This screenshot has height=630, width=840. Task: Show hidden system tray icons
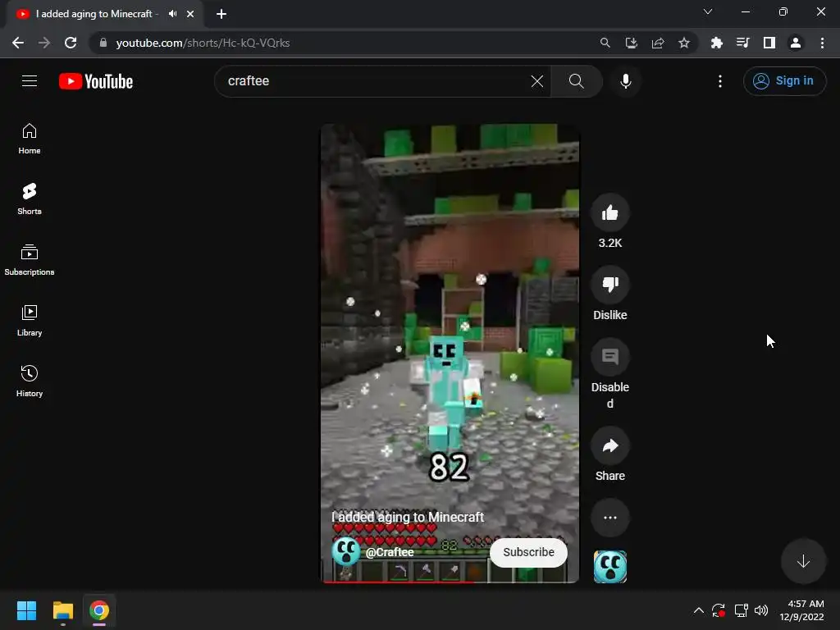(x=699, y=610)
